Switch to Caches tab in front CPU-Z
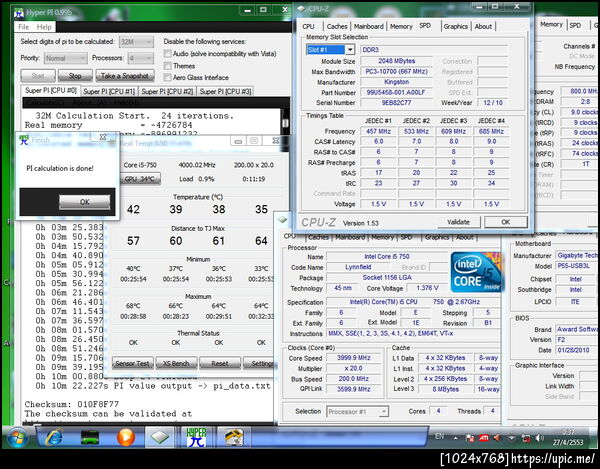600x469 pixels. click(x=337, y=26)
